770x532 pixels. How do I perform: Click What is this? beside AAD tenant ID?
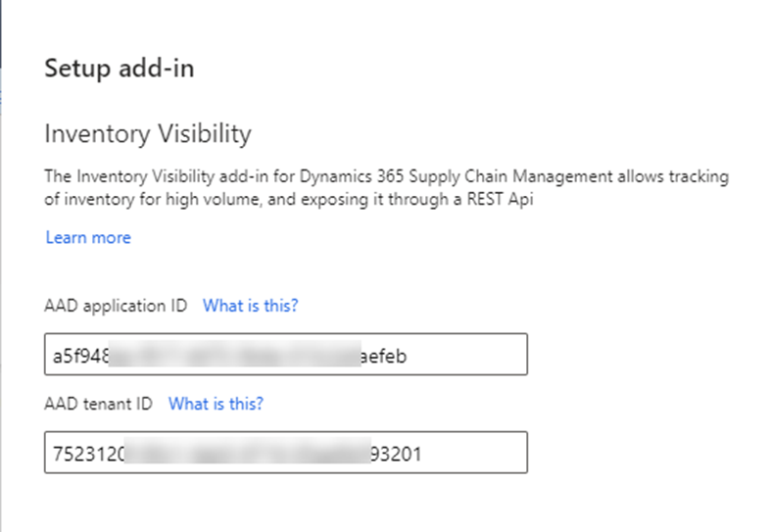tap(217, 404)
